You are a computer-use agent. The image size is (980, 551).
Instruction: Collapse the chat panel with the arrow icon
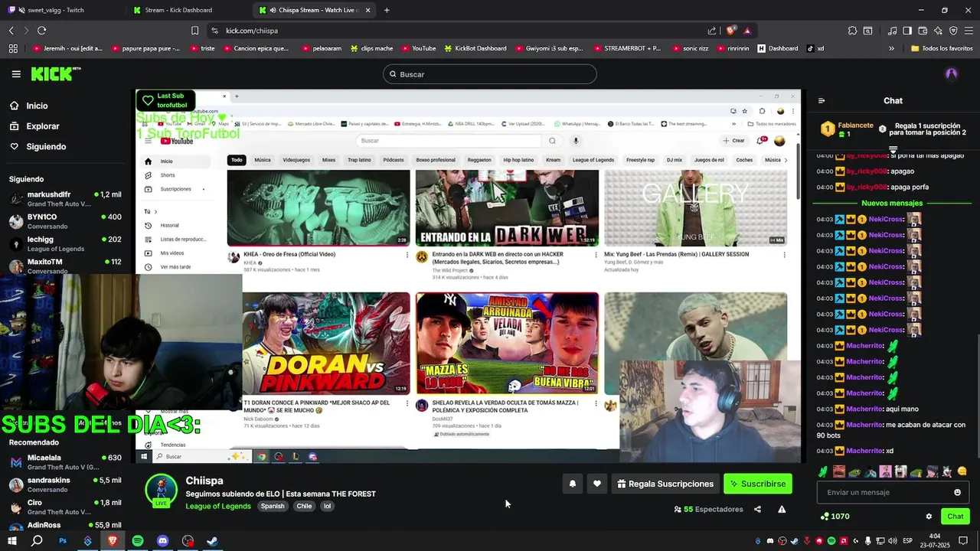coord(822,101)
